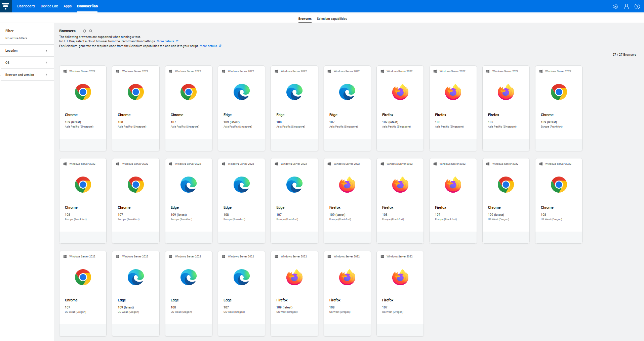Image resolution: width=644 pixels, height=341 pixels.
Task: Click the UFT One More details link
Action: click(x=165, y=41)
